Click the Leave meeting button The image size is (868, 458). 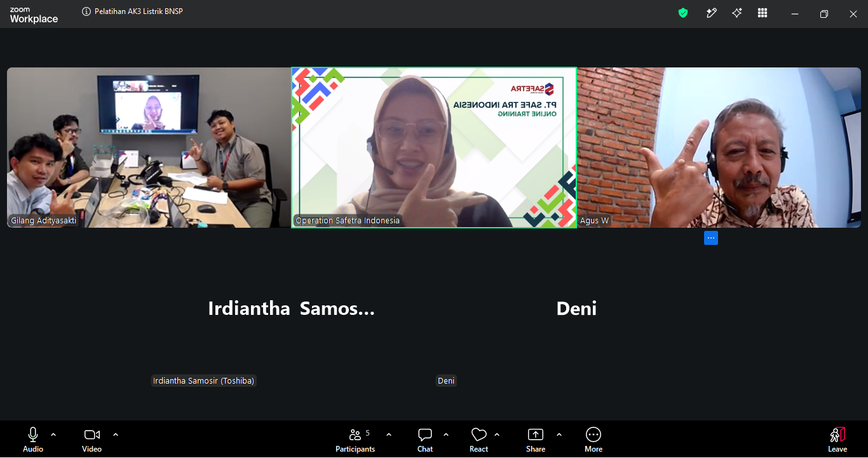tap(837, 440)
